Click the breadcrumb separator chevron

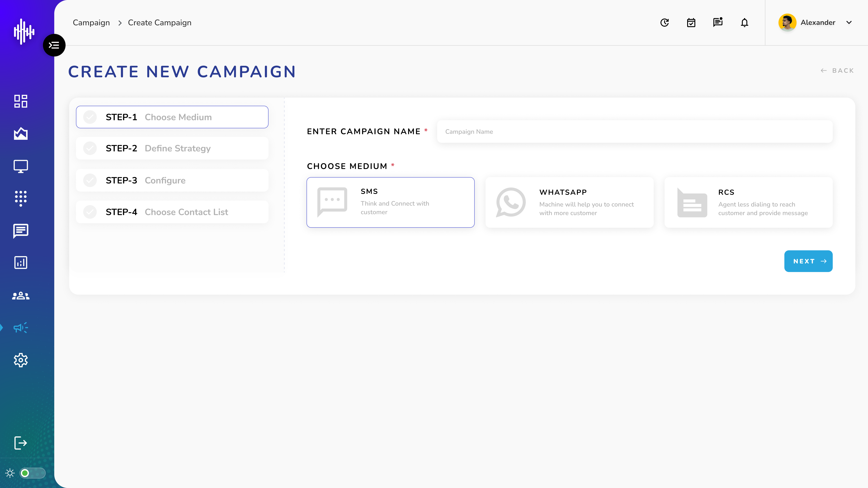tap(120, 23)
